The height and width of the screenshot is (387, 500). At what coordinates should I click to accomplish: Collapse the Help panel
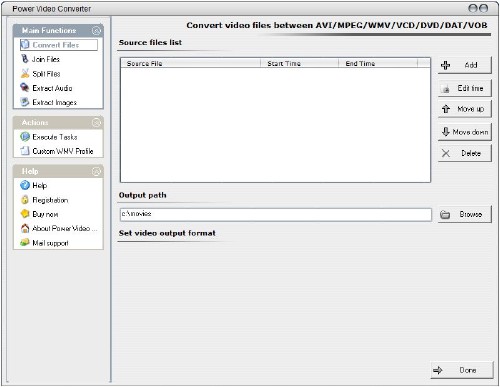click(x=96, y=171)
